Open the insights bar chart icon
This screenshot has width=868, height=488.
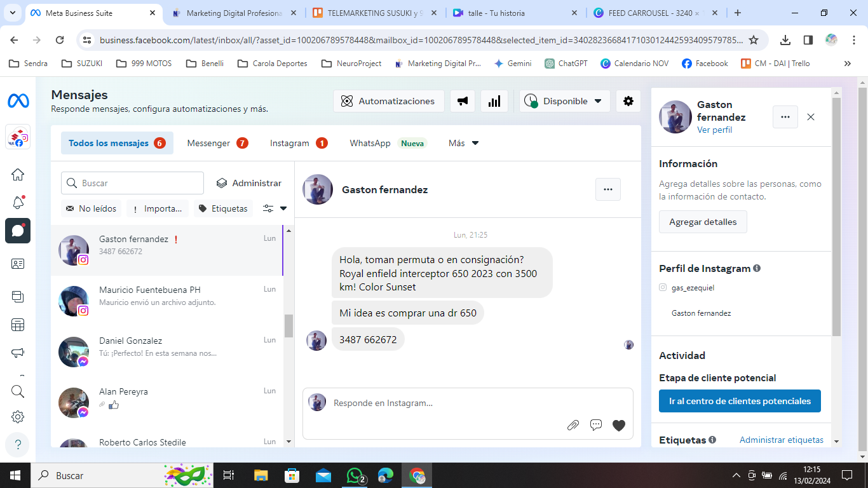point(494,101)
